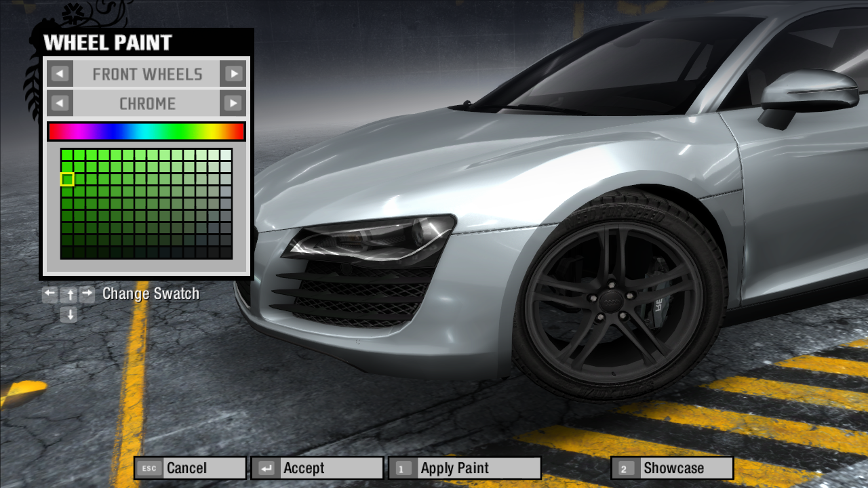Click the WHEEL PAINT panel title
The height and width of the screenshot is (488, 868).
pyautogui.click(x=108, y=42)
